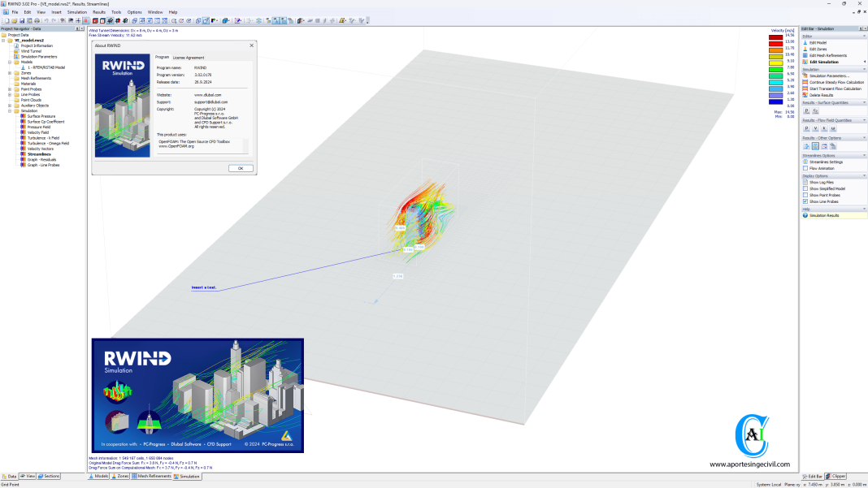Enable the Show Log Files checkbox

tap(805, 184)
